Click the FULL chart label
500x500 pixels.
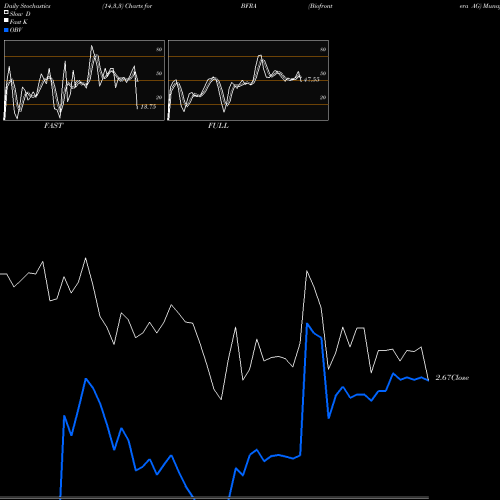218,126
